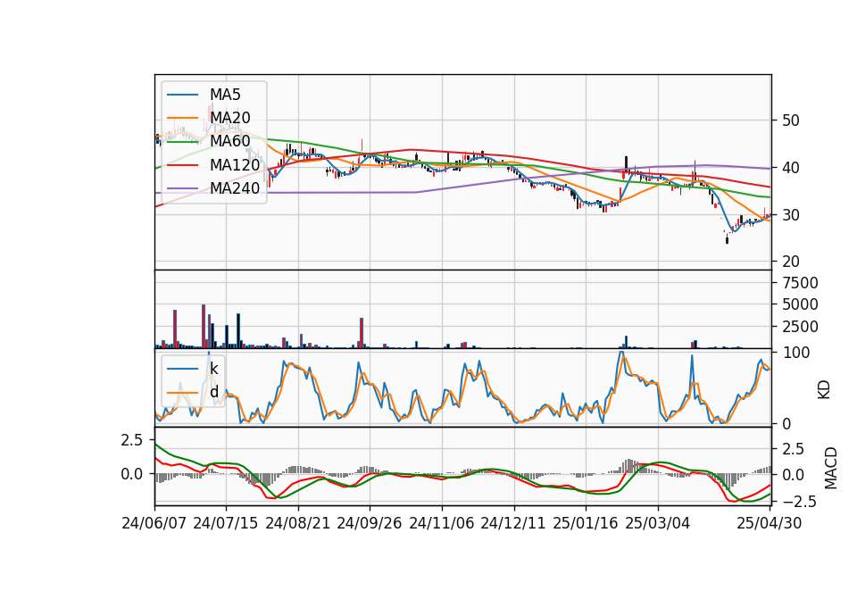Click the date label 25/04/30
The height and width of the screenshot is (616, 857).
769,524
